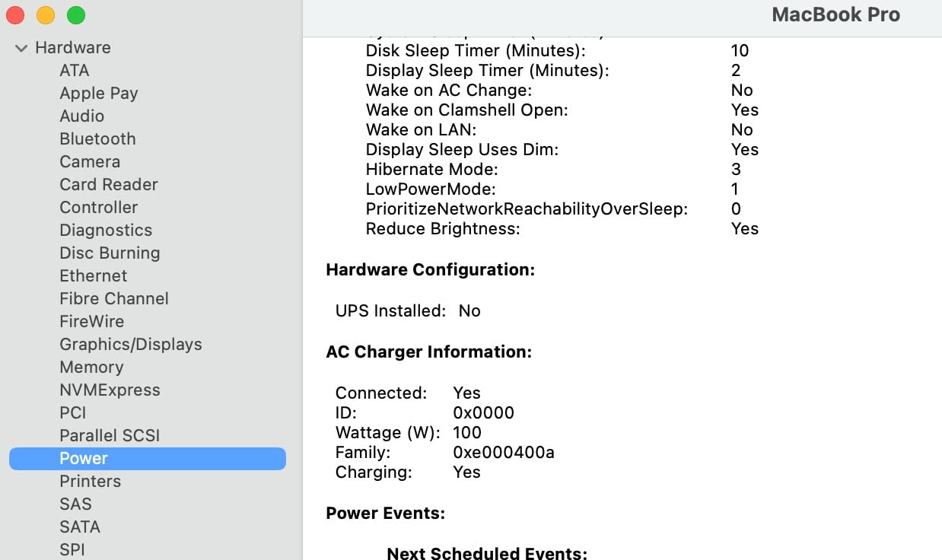Show Diagnostics information
Viewport: 942px width, 560px height.
106,230
